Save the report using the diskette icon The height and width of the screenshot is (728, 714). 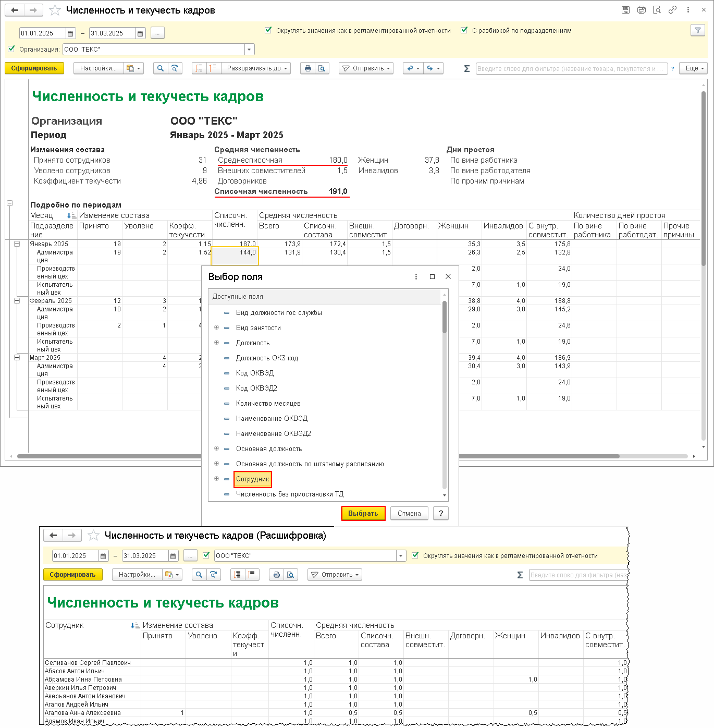click(x=626, y=10)
